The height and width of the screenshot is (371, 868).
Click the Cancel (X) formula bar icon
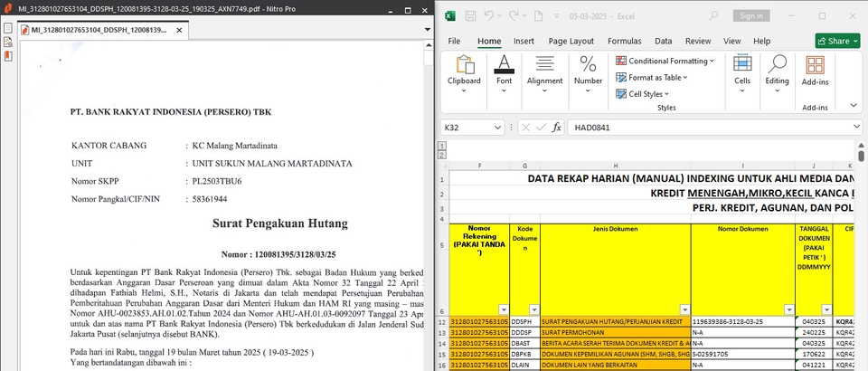pyautogui.click(x=526, y=128)
